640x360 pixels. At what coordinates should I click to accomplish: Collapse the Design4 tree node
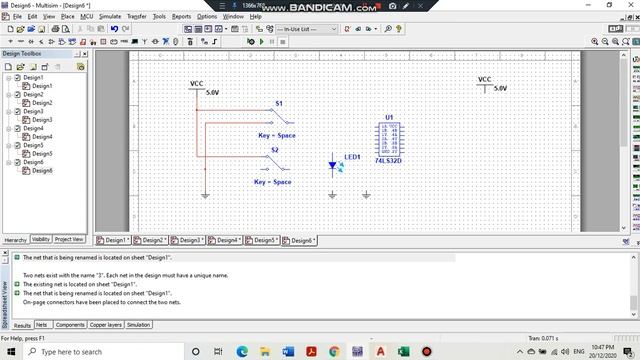[x=9, y=128]
